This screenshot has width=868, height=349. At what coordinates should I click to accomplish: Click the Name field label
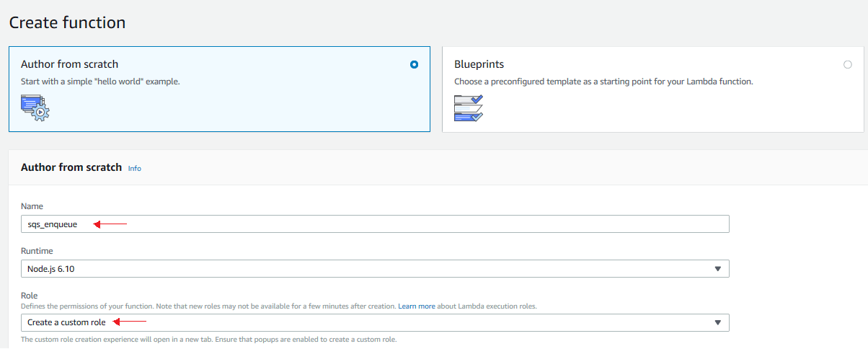[x=32, y=206]
